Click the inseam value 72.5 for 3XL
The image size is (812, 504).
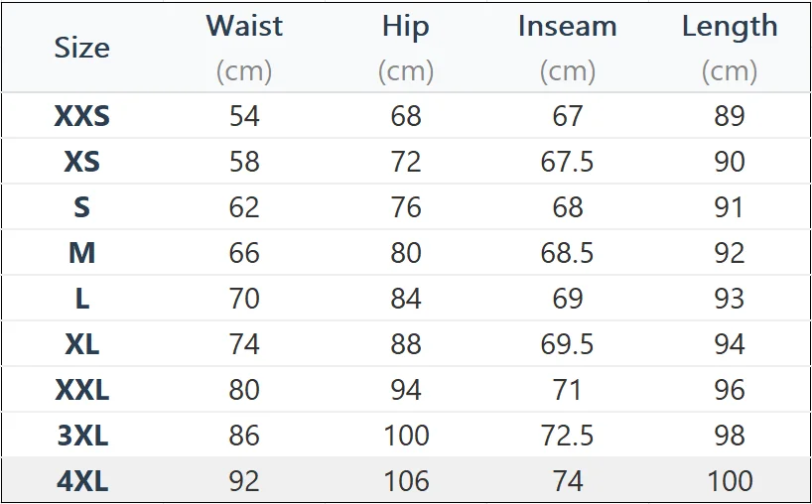(x=567, y=436)
